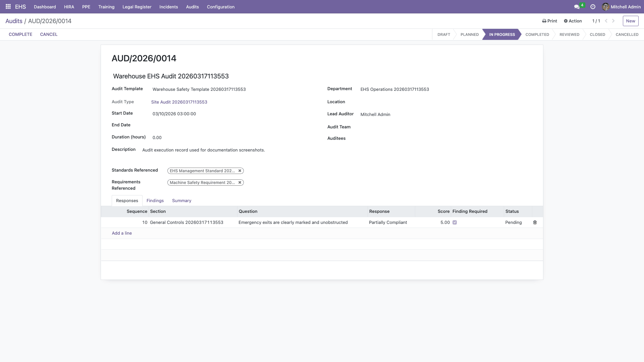Click the New button

(630, 21)
